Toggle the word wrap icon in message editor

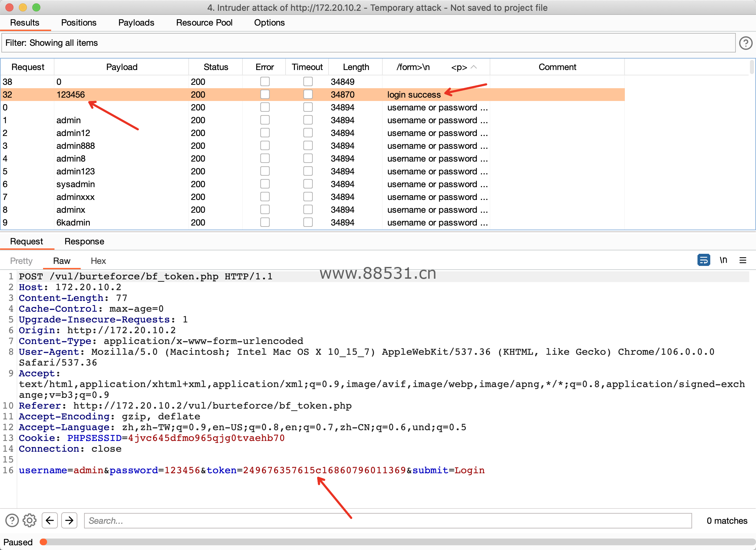(704, 260)
